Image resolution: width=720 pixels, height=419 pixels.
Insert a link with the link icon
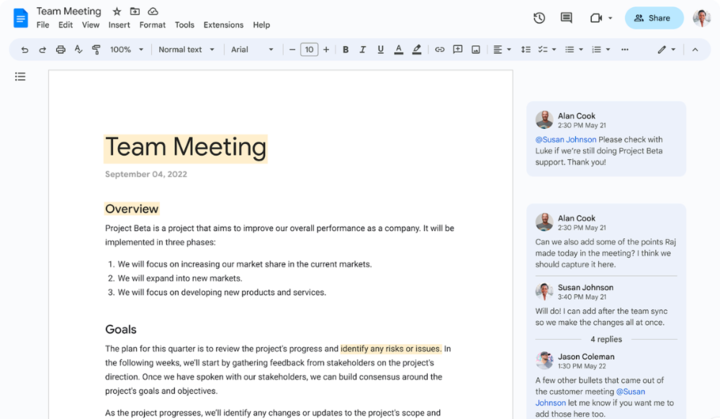(439, 49)
